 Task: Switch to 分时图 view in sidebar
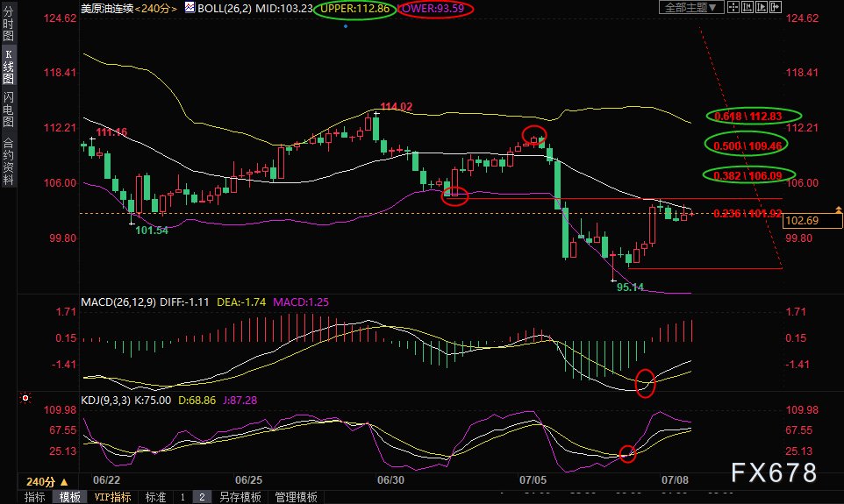(x=8, y=23)
